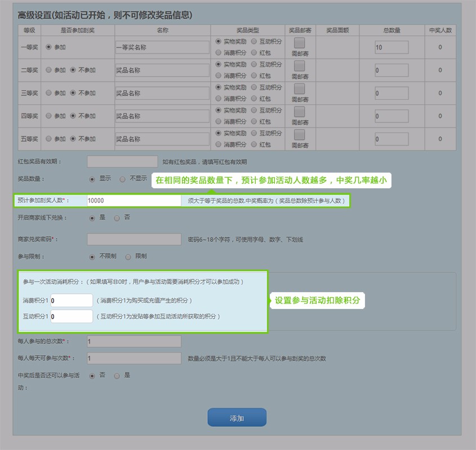476x450 pixels.
Task: Select 不显示 for 奖品数量
Action: pyautogui.click(x=122, y=179)
